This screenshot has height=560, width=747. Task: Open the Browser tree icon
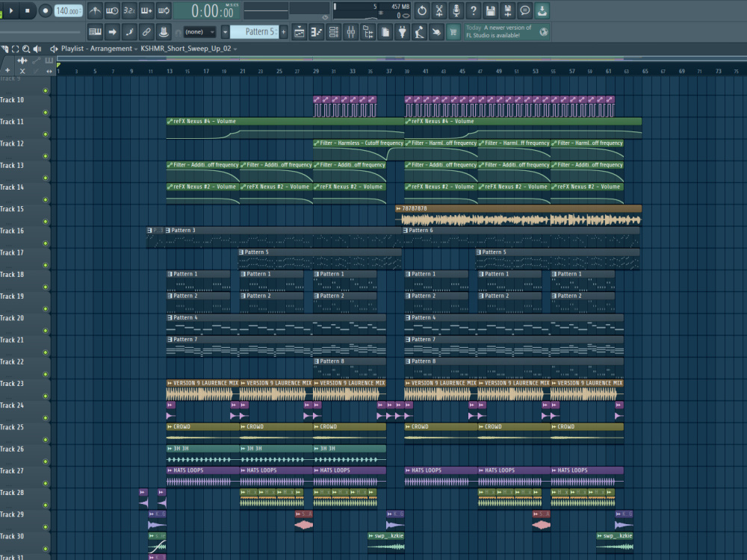368,32
